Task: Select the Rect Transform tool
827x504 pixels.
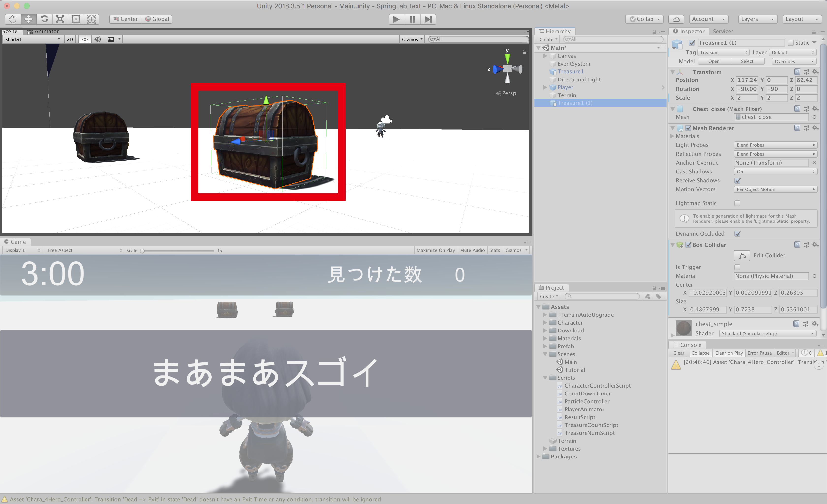Action: tap(76, 19)
